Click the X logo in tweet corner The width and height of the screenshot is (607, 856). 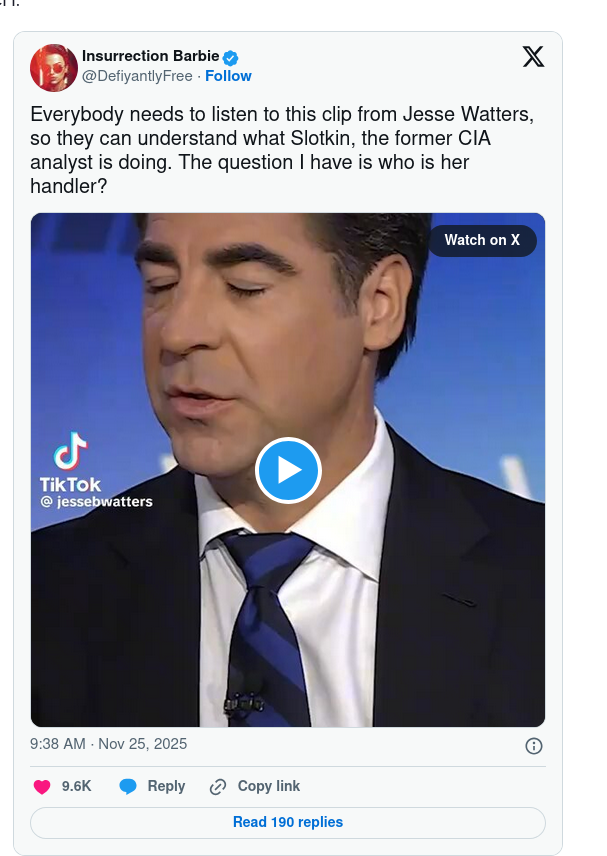click(534, 58)
